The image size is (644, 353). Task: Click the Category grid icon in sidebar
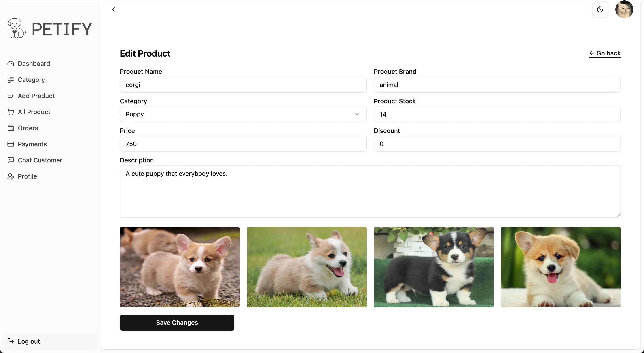pyautogui.click(x=11, y=80)
